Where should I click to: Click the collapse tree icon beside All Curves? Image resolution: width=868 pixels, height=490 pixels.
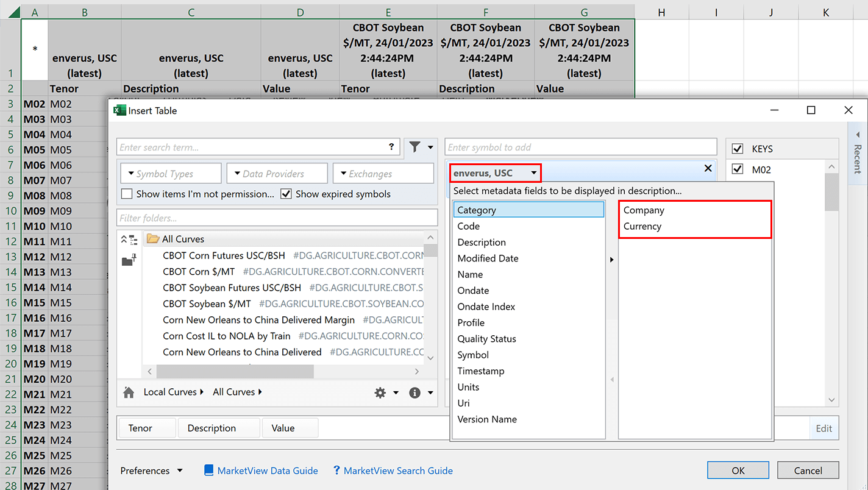click(x=129, y=239)
